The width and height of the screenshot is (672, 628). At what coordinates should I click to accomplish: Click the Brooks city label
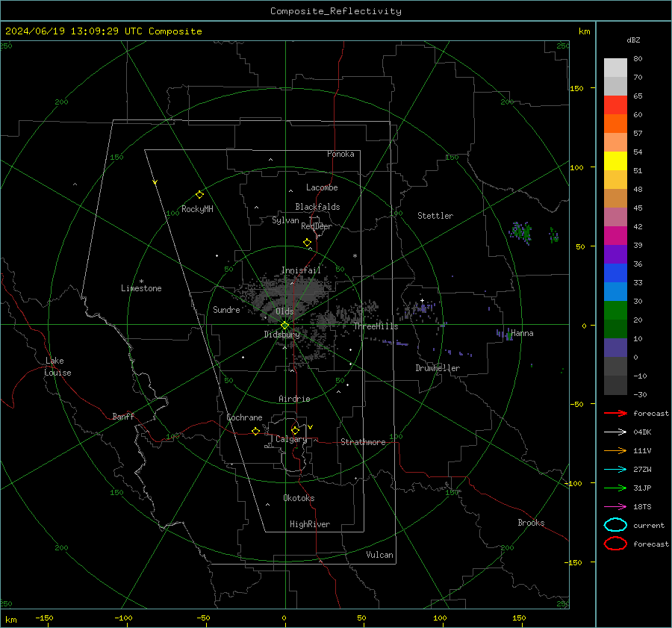coord(531,523)
